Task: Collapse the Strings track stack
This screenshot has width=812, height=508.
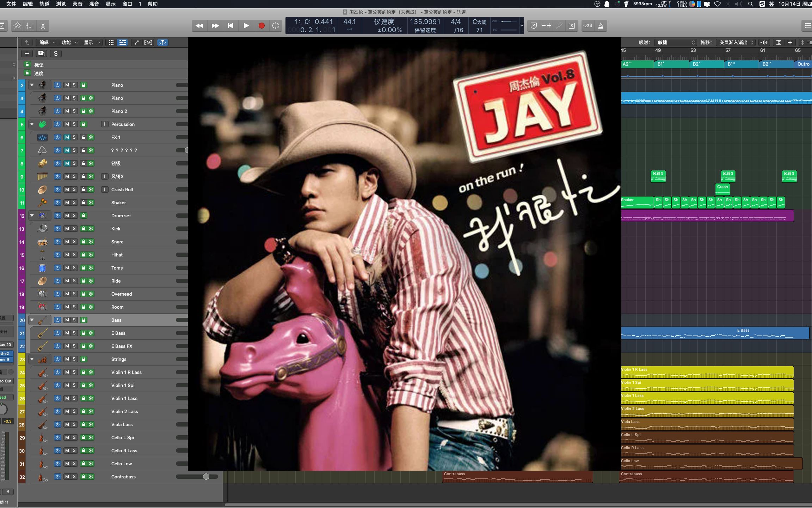Action: click(x=32, y=359)
